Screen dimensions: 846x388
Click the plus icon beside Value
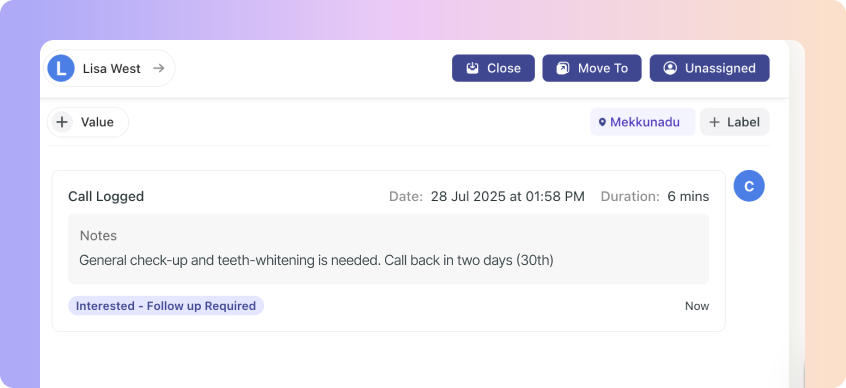point(62,122)
